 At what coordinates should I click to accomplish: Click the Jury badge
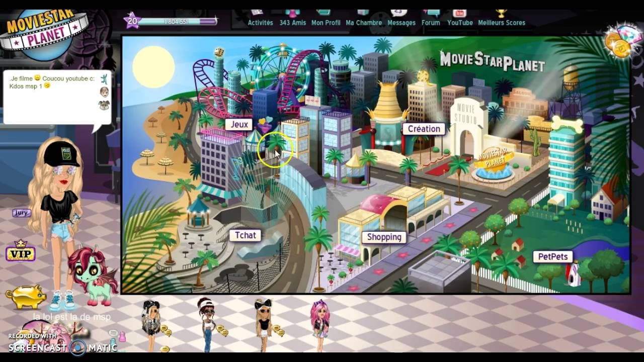click(21, 213)
